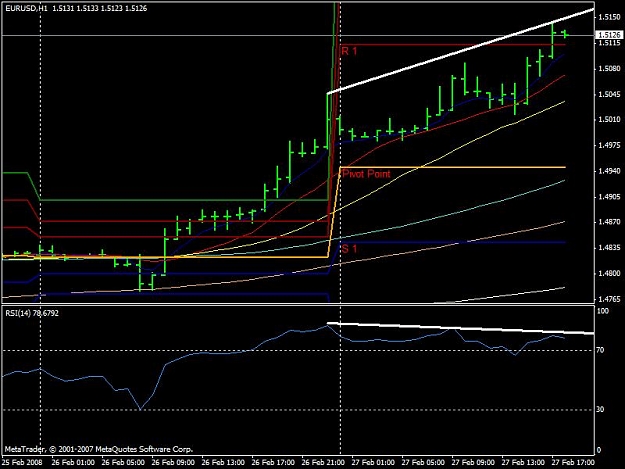Click the 27 Feb 05:00 time label
Screen dimensions: 625x469
tap(423, 462)
